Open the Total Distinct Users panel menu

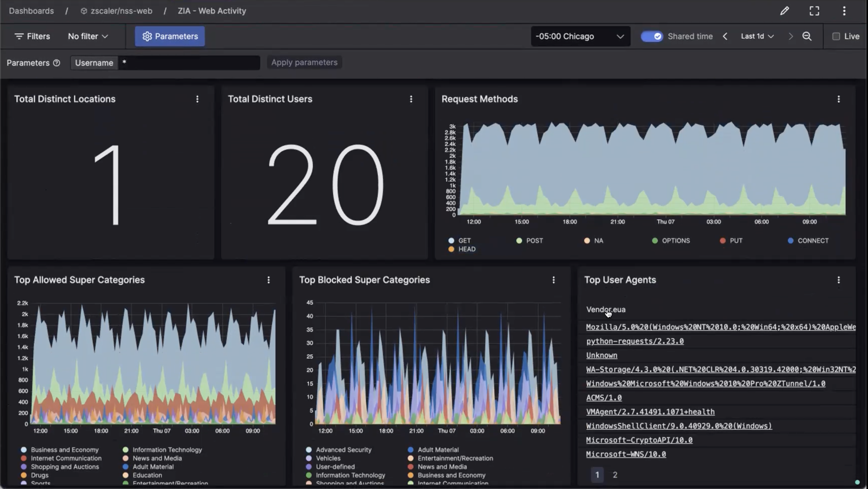[411, 99]
